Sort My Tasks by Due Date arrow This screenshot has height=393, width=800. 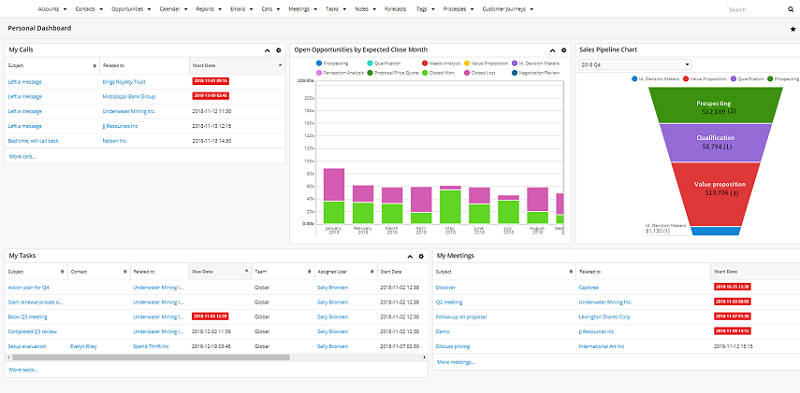(x=247, y=272)
